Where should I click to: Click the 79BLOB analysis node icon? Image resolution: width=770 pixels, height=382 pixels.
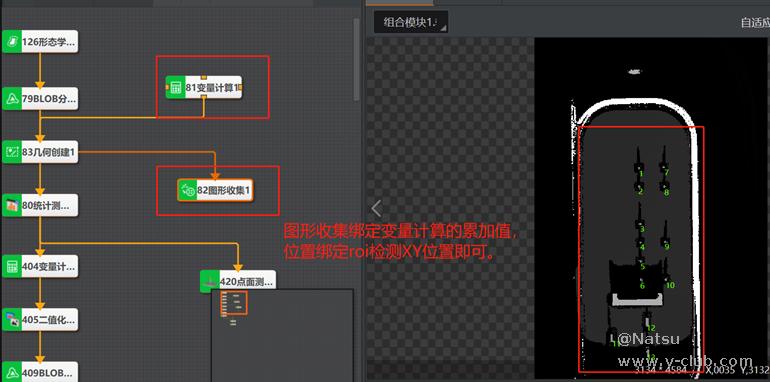coord(12,99)
